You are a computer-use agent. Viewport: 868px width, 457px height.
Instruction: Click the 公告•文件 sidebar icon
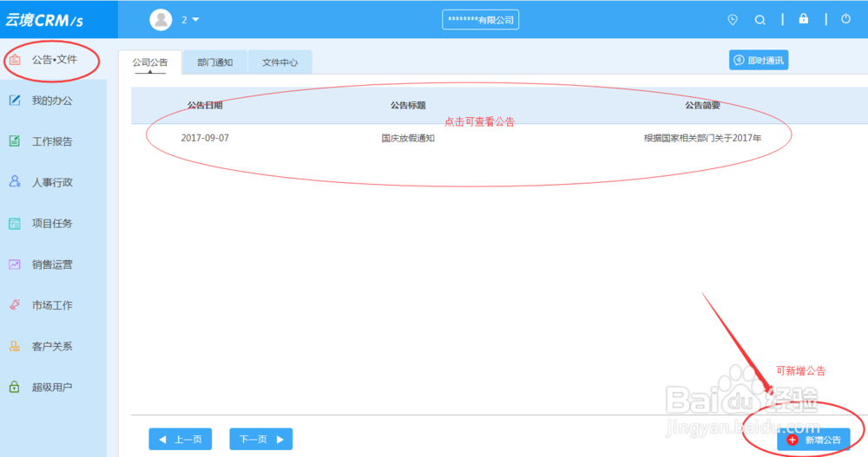click(x=15, y=60)
